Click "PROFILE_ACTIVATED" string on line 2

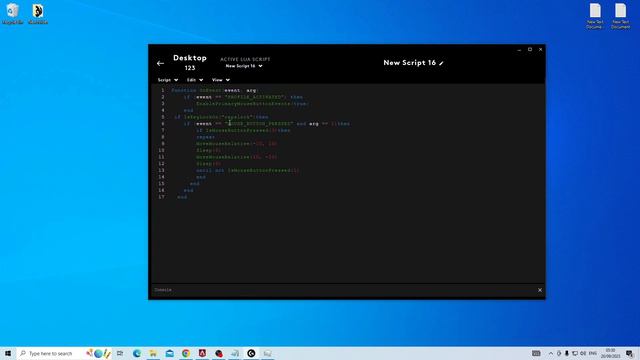click(x=254, y=97)
